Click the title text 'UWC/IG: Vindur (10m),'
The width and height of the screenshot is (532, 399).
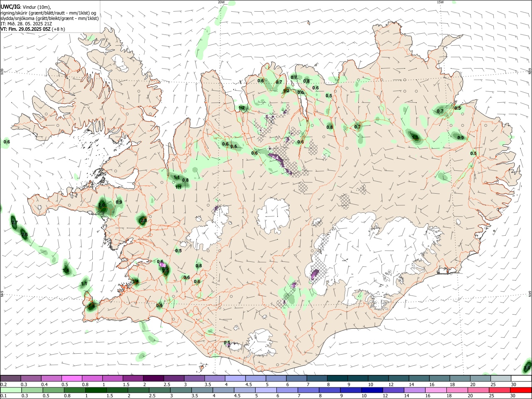click(26, 7)
